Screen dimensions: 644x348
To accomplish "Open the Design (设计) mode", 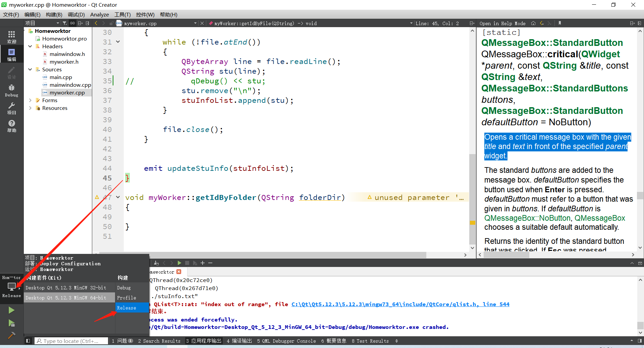I will (x=11, y=72).
